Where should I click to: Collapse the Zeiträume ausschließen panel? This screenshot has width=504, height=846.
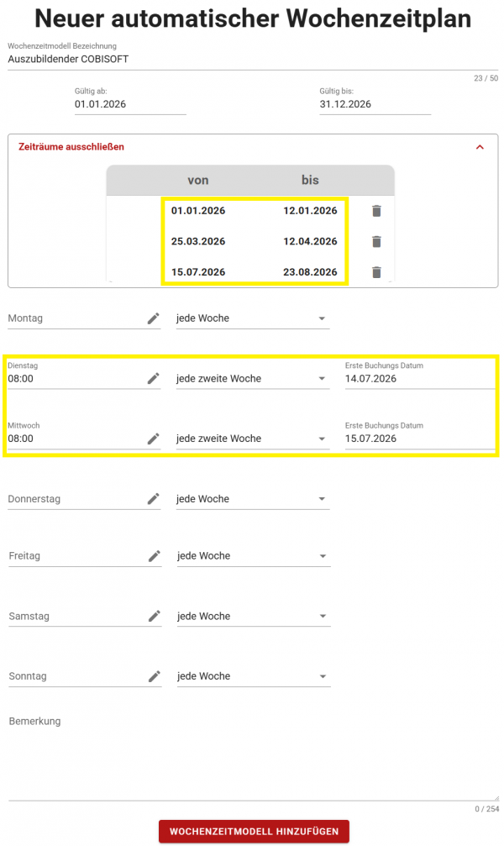(x=480, y=147)
